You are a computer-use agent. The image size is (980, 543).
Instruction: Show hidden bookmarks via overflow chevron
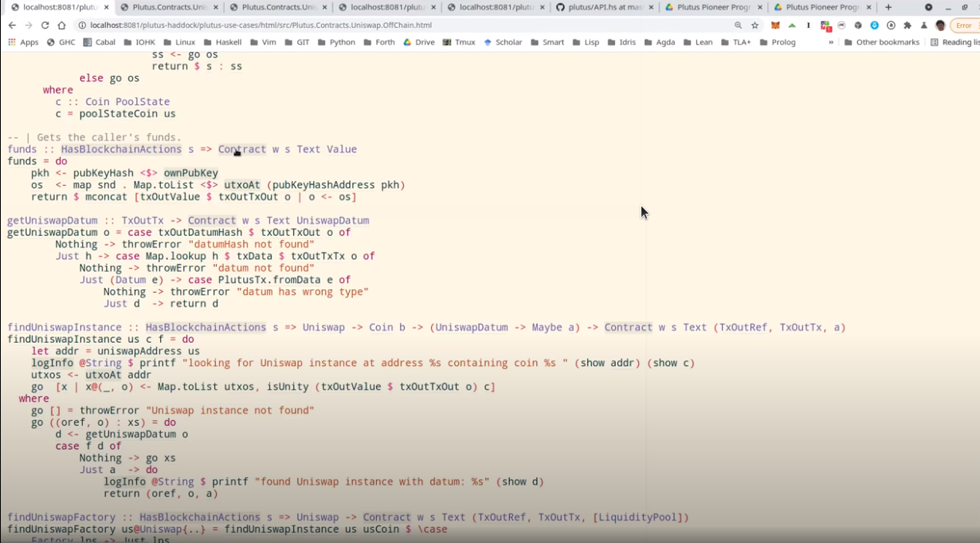831,42
